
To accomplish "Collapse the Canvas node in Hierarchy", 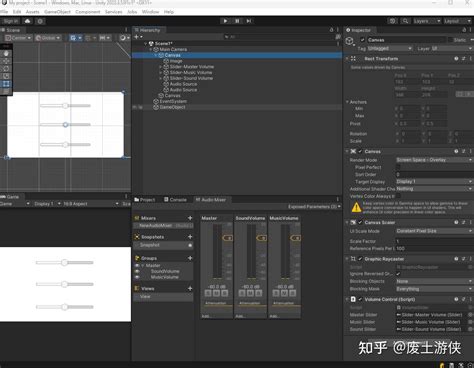I will pyautogui.click(x=156, y=55).
